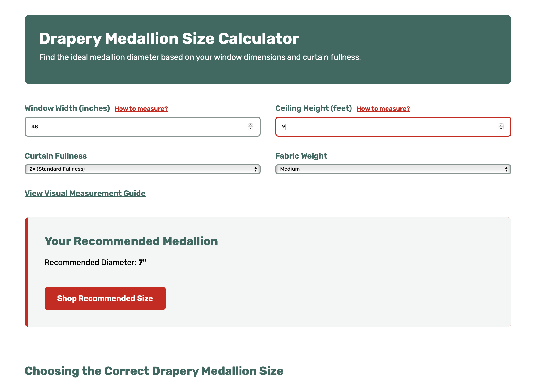Click the Curtain Fullness field label
Screen dimensions: 536x392
pos(55,156)
